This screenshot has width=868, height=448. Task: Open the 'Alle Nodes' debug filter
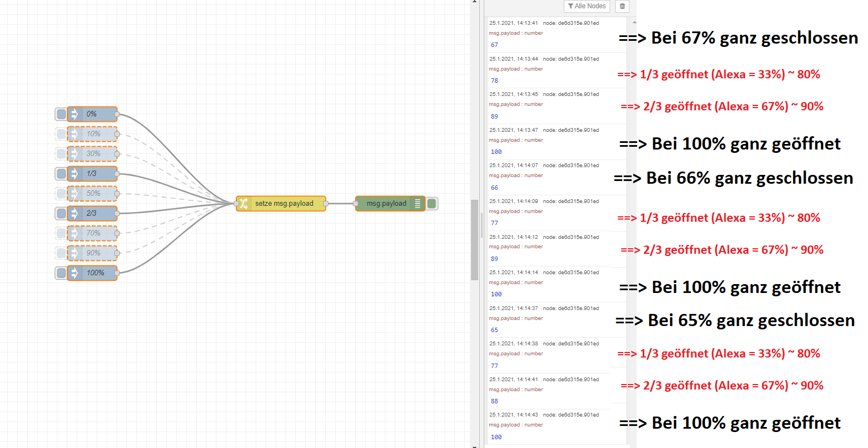586,6
